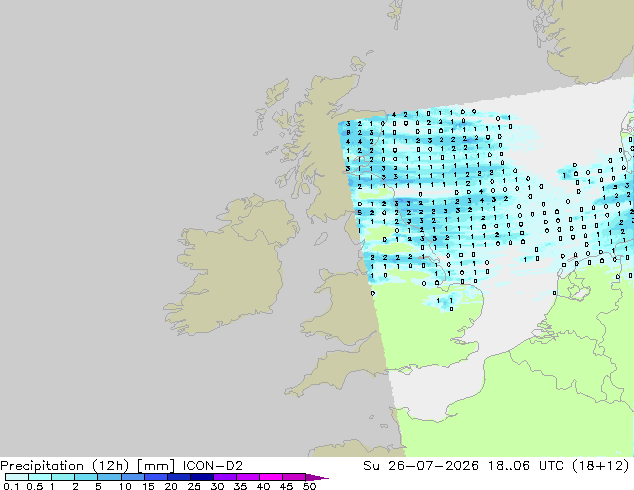Select the 5–10 mm legend color box
Screen dimensions: 634x490
tap(109, 477)
